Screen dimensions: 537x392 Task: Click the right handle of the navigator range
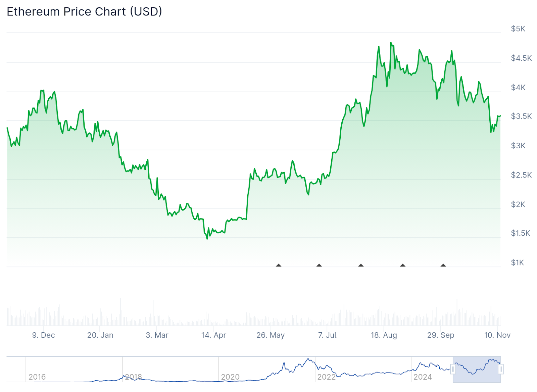click(x=501, y=370)
